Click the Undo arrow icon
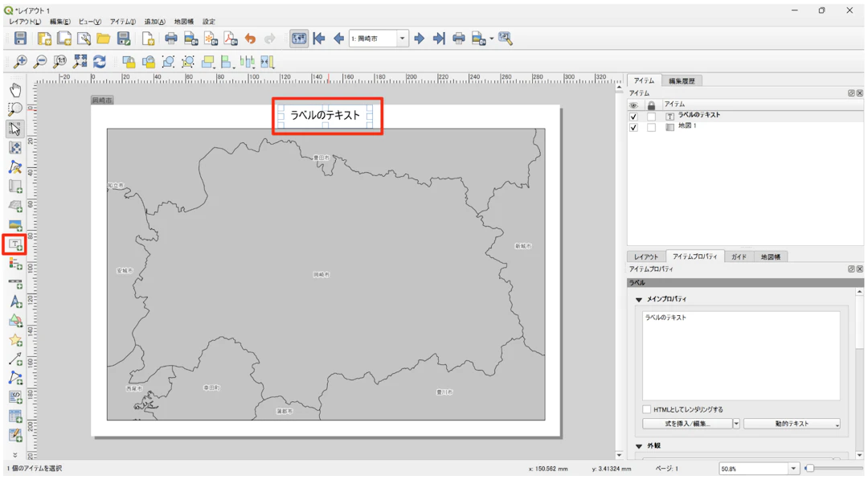868x480 pixels. 250,39
